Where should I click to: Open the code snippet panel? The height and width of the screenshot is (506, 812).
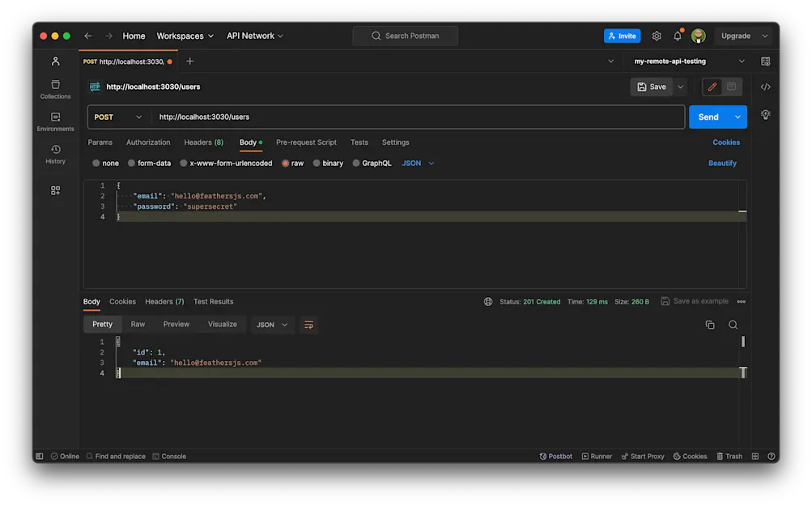tap(765, 86)
